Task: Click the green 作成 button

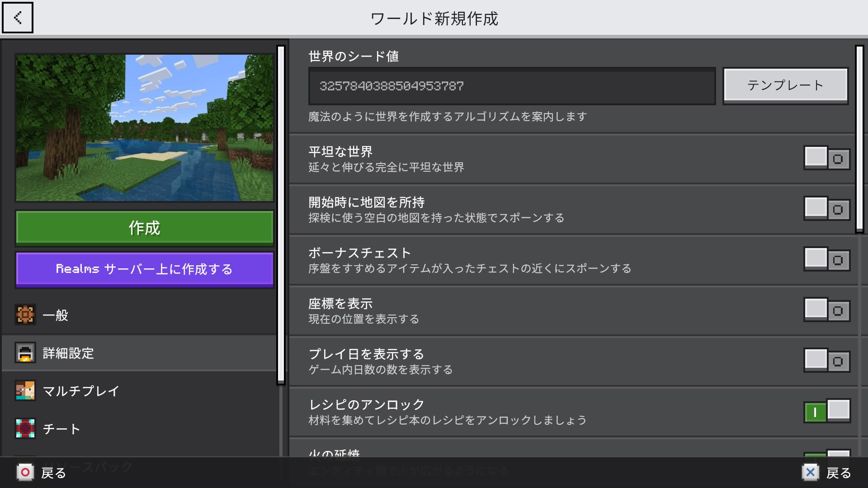Action: 145,228
